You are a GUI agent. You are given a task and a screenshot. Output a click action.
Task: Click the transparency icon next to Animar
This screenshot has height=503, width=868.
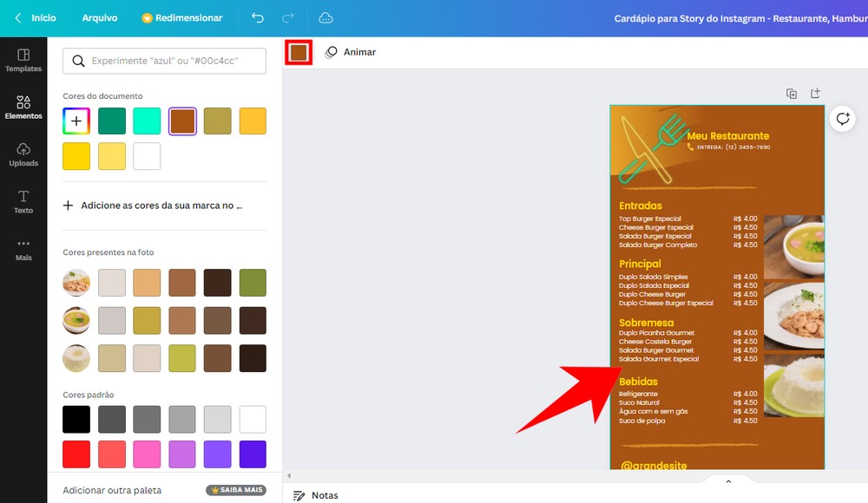(331, 52)
